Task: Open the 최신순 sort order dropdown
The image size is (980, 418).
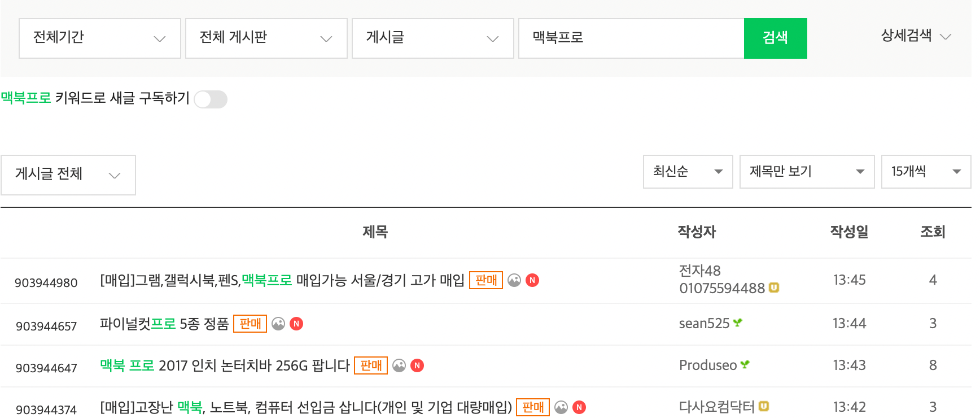Action: pyautogui.click(x=688, y=172)
